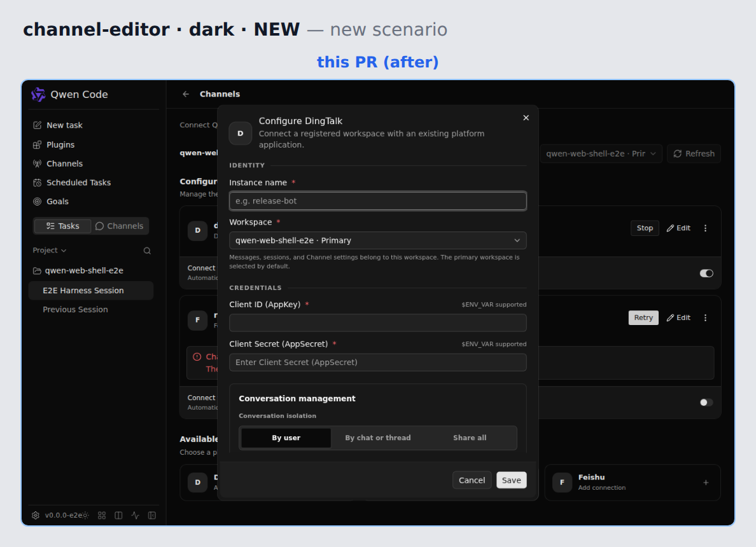Select By user conversation isolation
Screen dimensions: 756x547
pyautogui.click(x=286, y=438)
